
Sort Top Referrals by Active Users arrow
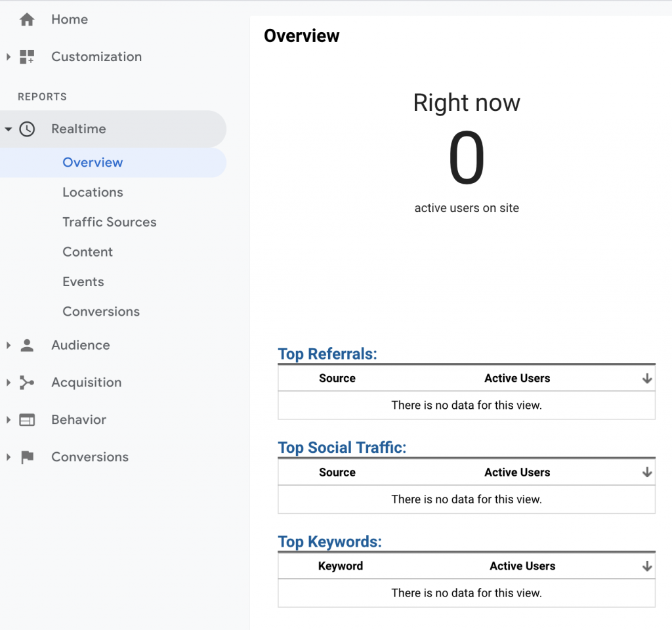pos(647,379)
